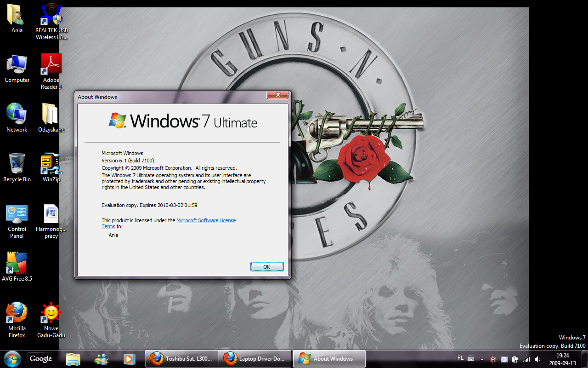Click the wireless signal tray icon

[526, 359]
